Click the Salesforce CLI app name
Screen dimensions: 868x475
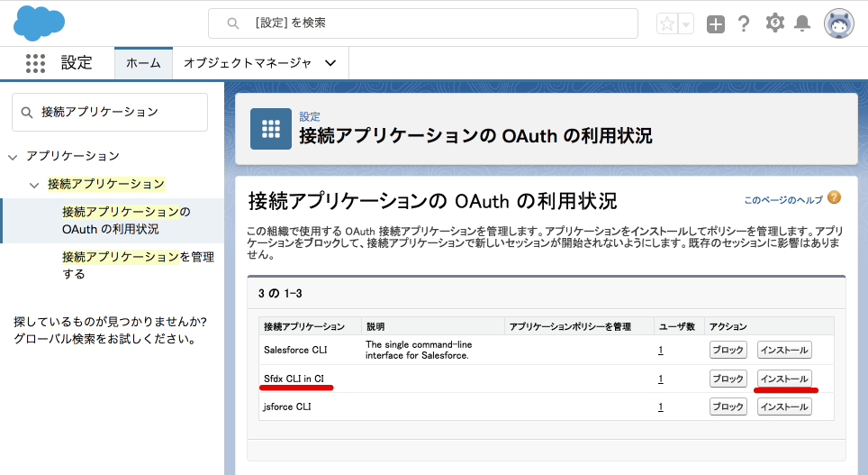tap(295, 350)
